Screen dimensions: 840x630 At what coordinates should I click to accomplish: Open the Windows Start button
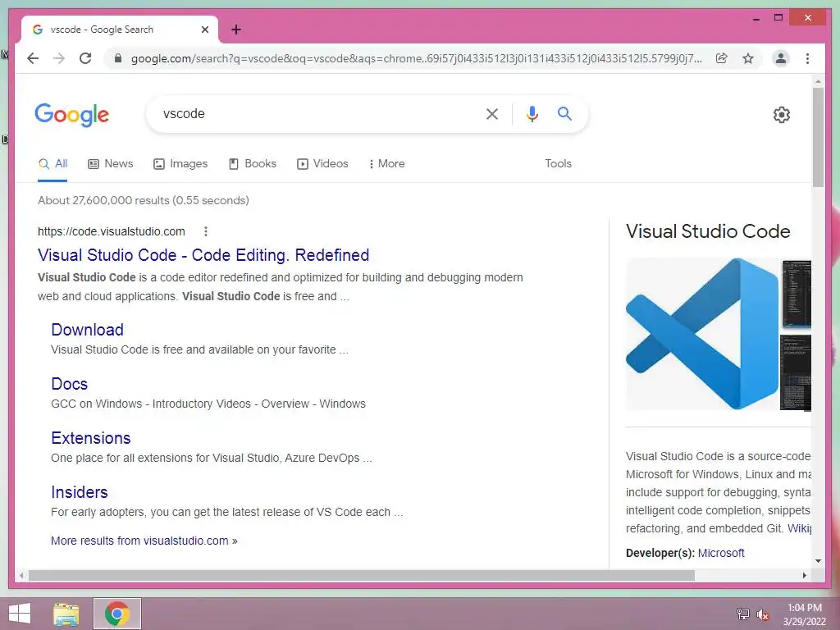20,614
